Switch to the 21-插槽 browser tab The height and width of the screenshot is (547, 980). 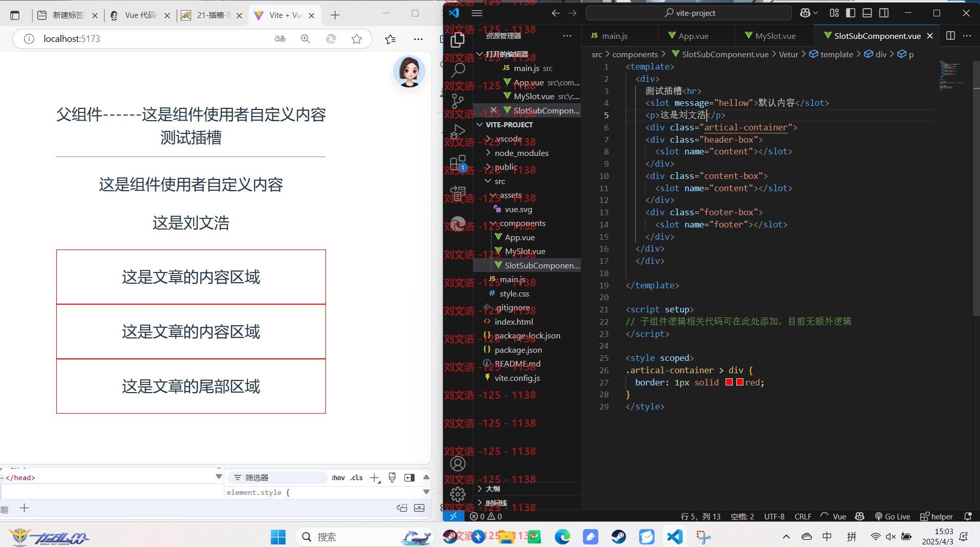click(212, 15)
